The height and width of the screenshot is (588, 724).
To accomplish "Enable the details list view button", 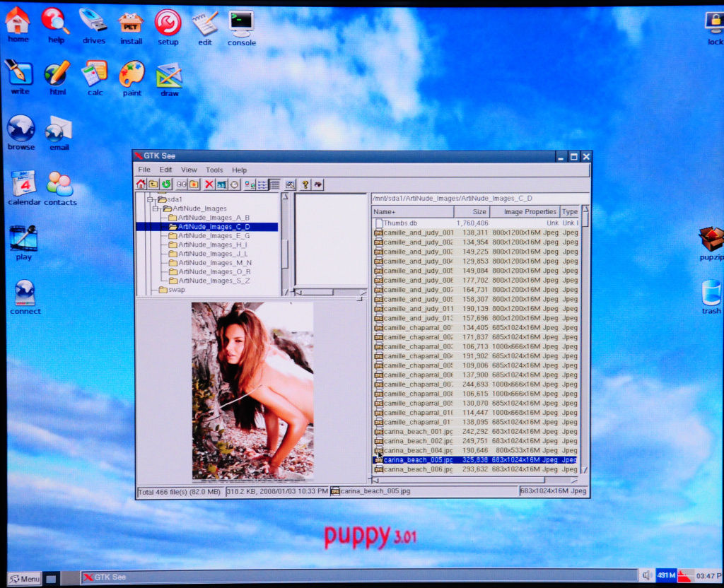I will (274, 184).
